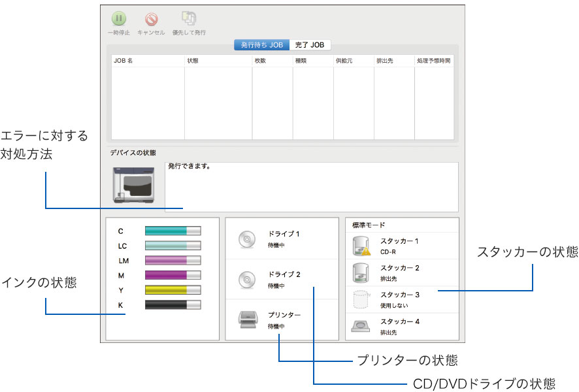
Task: Click the スタッカー 1 warning stacker icon
Action: [361, 246]
